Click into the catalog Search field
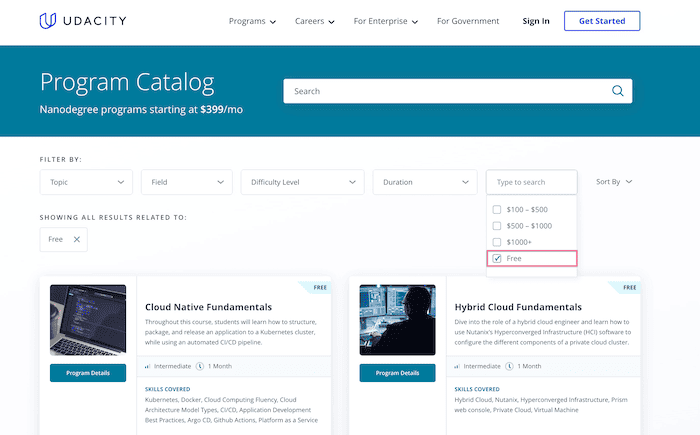This screenshot has height=435, width=700. (x=445, y=91)
